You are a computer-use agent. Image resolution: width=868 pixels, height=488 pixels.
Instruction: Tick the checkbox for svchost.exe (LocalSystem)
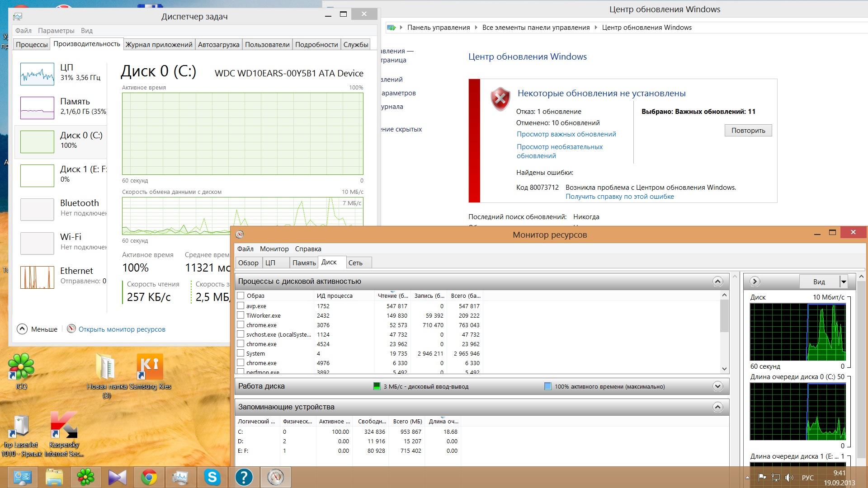(x=241, y=334)
